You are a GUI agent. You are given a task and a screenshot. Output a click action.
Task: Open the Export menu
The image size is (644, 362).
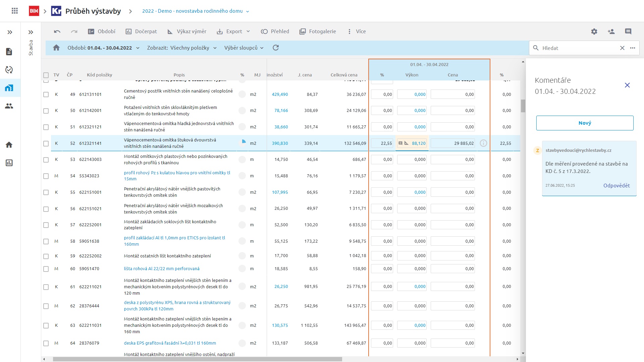233,32
